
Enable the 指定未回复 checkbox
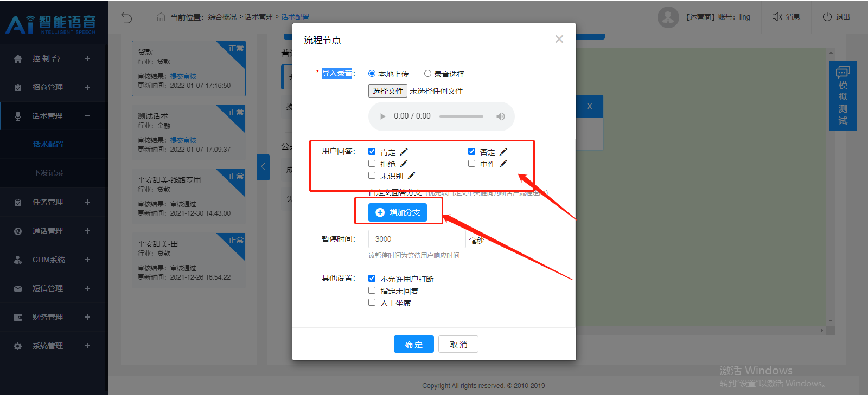(372, 290)
